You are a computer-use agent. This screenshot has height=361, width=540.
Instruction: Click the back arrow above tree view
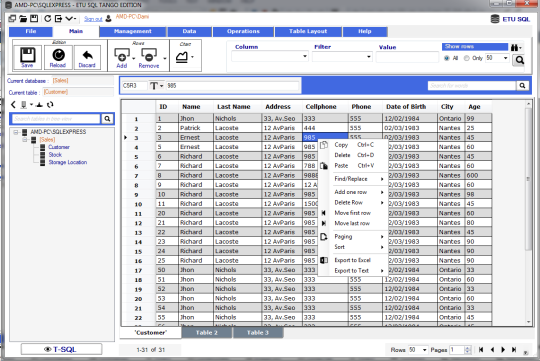coord(13,104)
